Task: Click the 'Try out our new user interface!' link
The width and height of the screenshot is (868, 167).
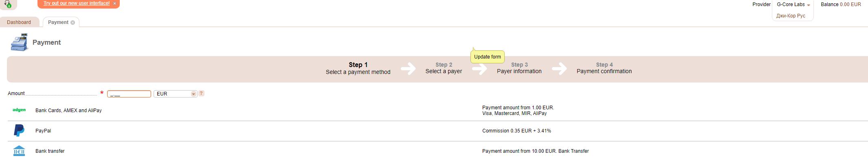Action: [77, 3]
